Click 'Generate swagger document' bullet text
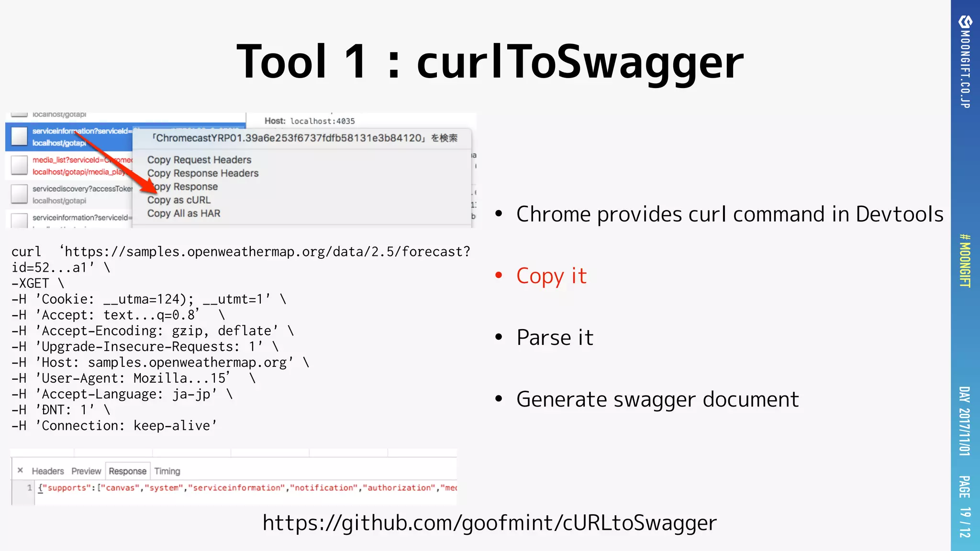980x551 pixels. coord(657,399)
